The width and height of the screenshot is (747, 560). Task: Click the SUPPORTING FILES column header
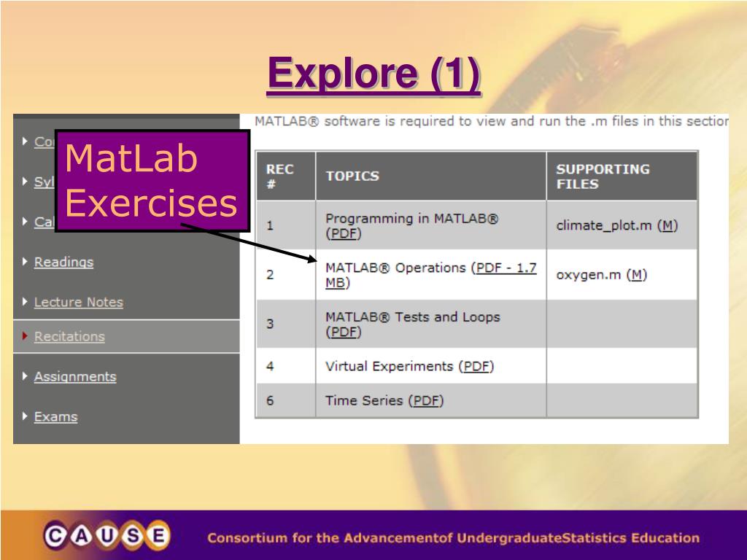coord(622,176)
